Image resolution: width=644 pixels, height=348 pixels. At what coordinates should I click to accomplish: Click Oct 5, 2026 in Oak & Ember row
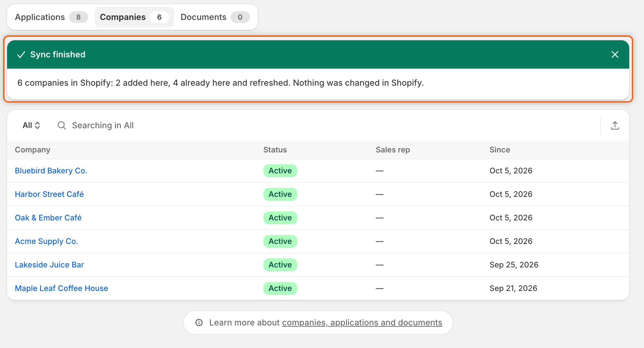coord(511,218)
